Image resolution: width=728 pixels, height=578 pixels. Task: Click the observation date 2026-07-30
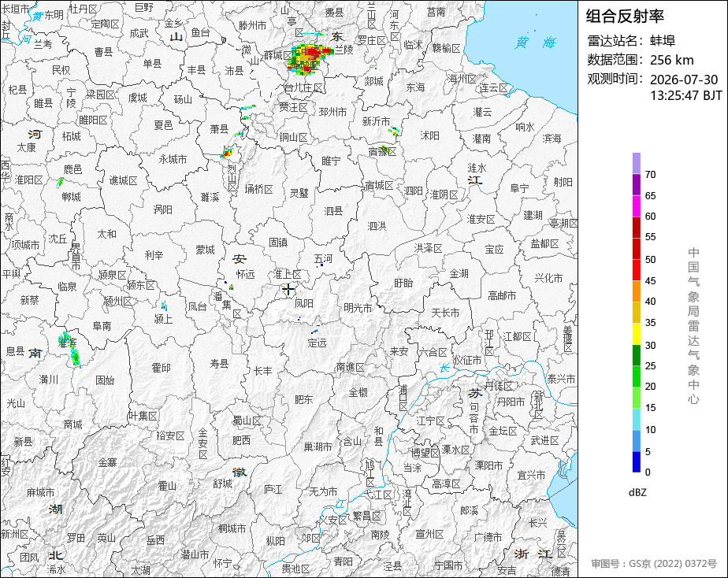[684, 80]
